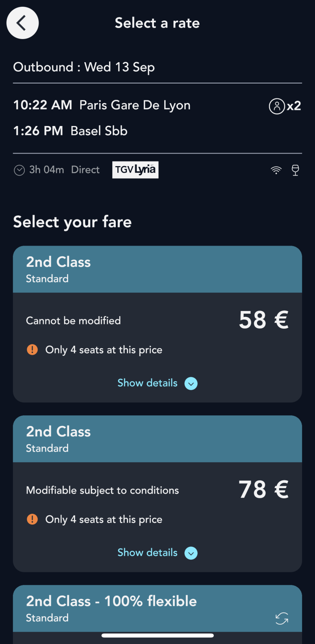Tap the Wi-Fi amenity icon
Image resolution: width=315 pixels, height=644 pixels.
276,170
